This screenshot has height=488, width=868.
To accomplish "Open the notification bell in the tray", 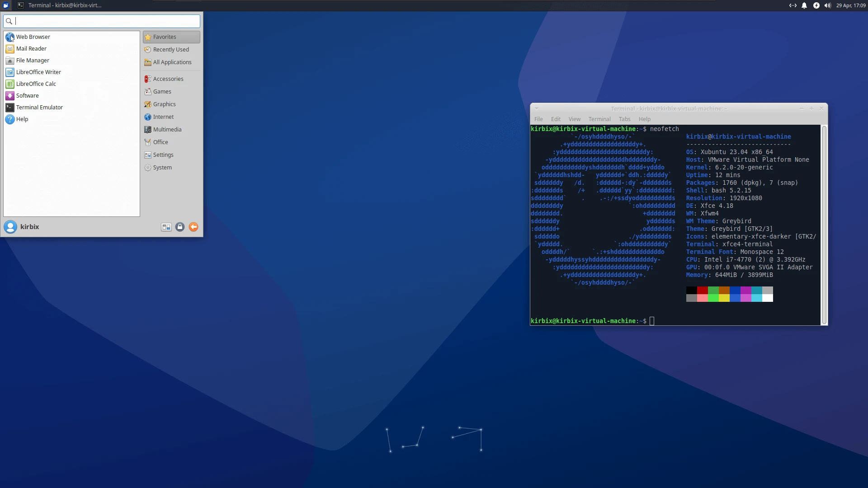I will pos(804,5).
